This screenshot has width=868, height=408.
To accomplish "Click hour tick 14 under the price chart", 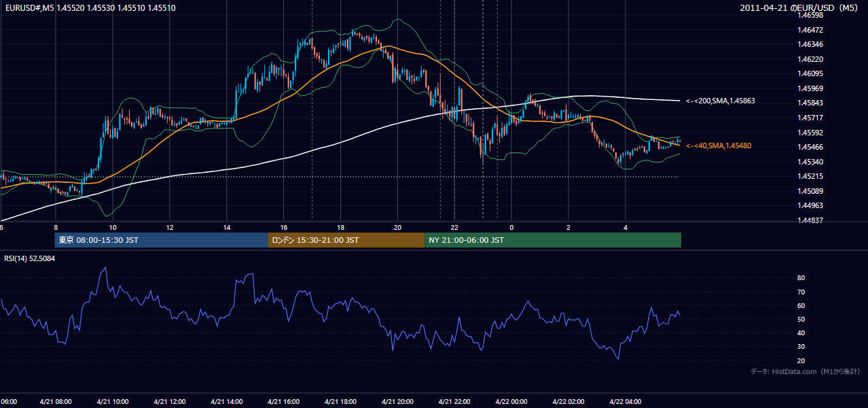I will click(227, 227).
